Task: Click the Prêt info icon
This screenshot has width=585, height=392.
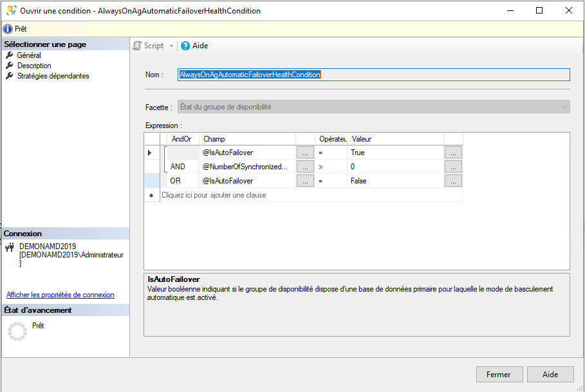Action: (x=8, y=29)
